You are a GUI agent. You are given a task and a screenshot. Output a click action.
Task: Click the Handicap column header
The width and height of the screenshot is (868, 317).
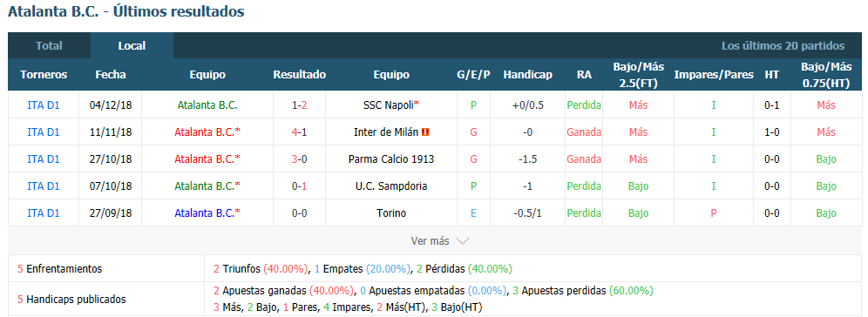527,75
